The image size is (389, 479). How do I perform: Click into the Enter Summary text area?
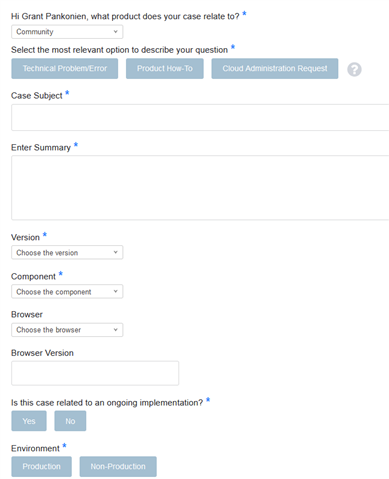point(200,188)
